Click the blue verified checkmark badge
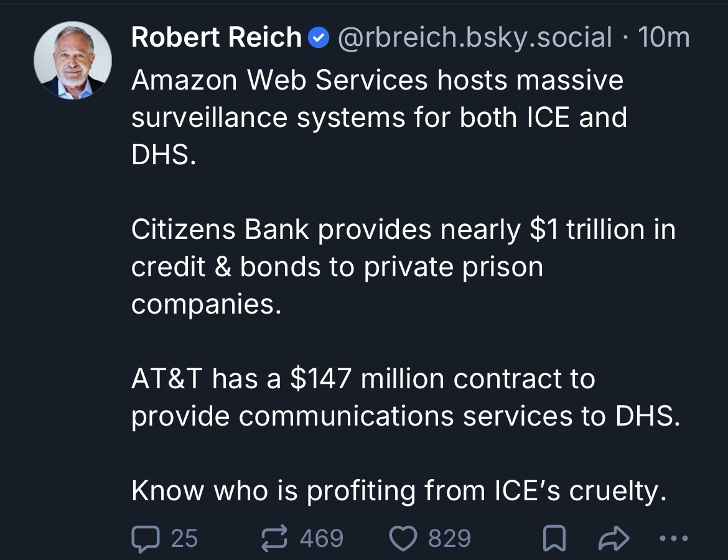This screenshot has height=560, width=728. click(319, 39)
